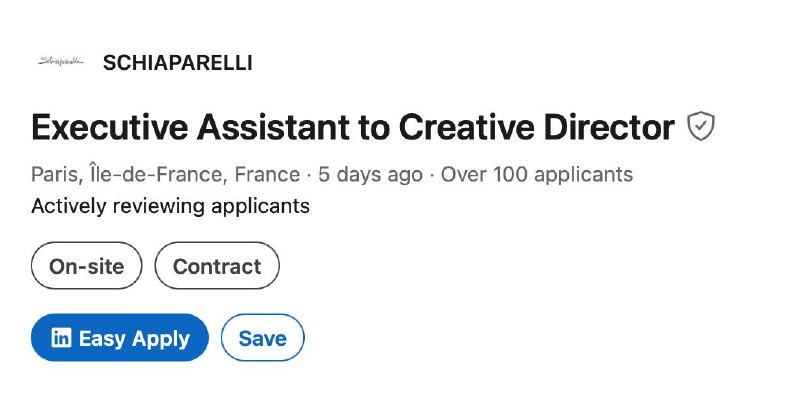Click the 'Over 100 applicants' count text
Image resolution: width=800 pixels, height=393 pixels.
pyautogui.click(x=537, y=175)
